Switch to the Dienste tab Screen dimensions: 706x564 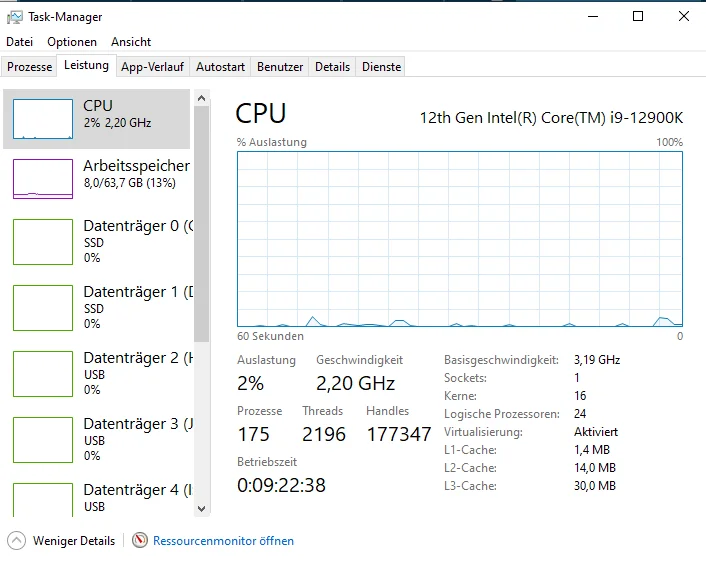[x=381, y=67]
